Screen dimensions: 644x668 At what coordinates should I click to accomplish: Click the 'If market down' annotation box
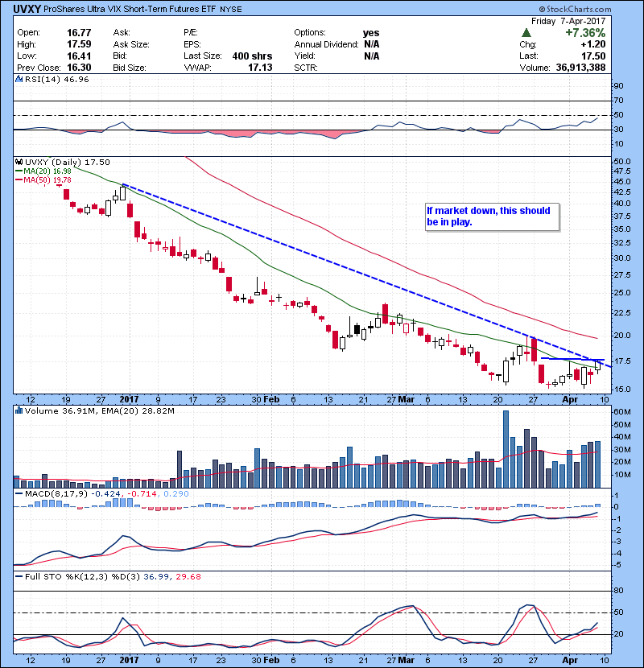(x=492, y=216)
